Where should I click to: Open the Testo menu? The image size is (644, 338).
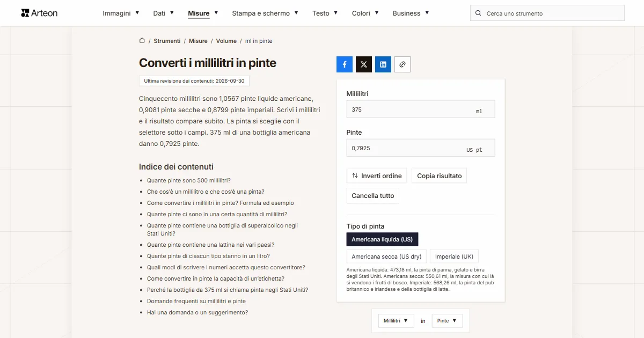(x=325, y=13)
